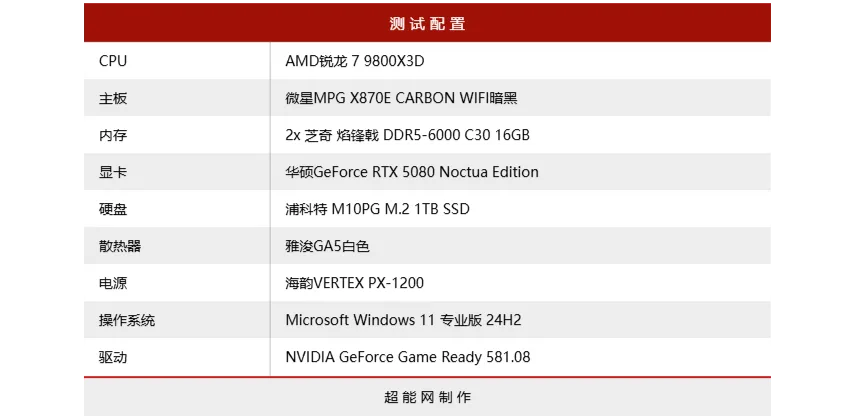Screen dimensions: 855x416
Task: Click the 华硕GeForce RTX 5080 Noctua Edition text
Action: click(412, 172)
